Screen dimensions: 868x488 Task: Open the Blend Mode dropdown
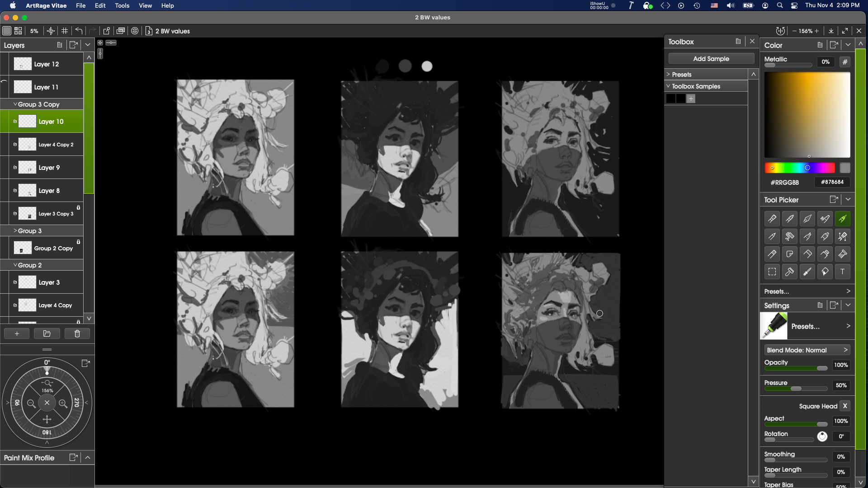pos(807,350)
